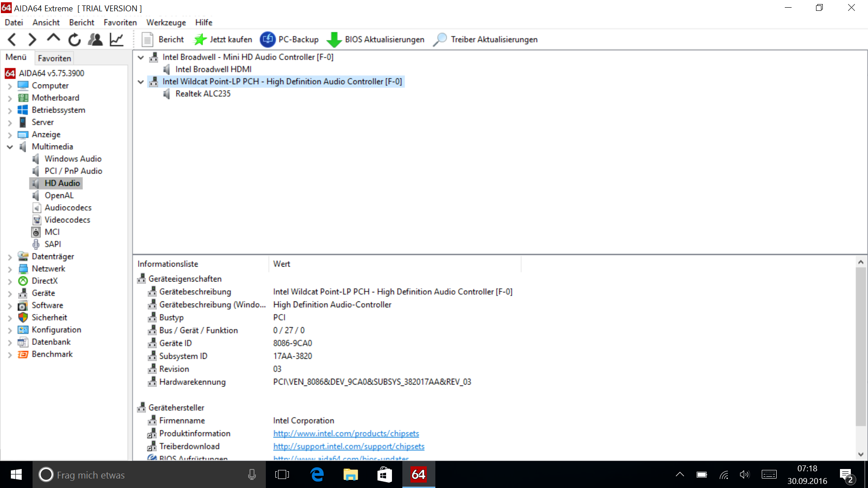This screenshot has height=488, width=868.
Task: Open the Intel chipsets product link
Action: pyautogui.click(x=346, y=433)
